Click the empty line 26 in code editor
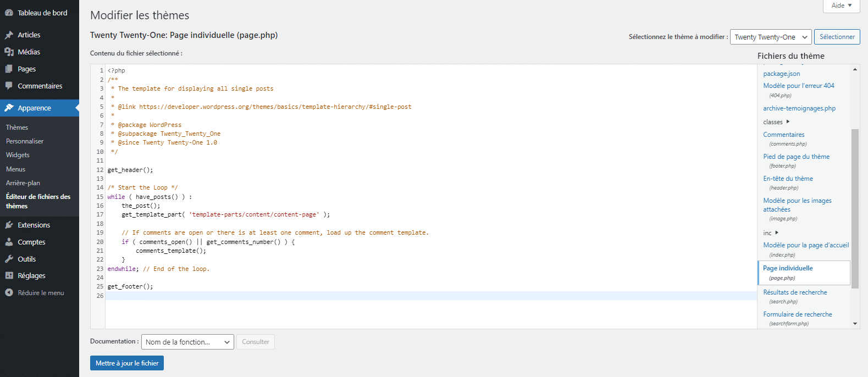 [429, 296]
